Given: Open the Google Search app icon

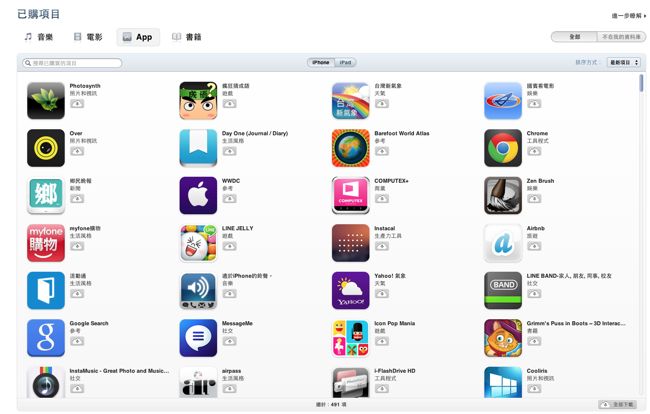Looking at the screenshot, I should click(46, 338).
